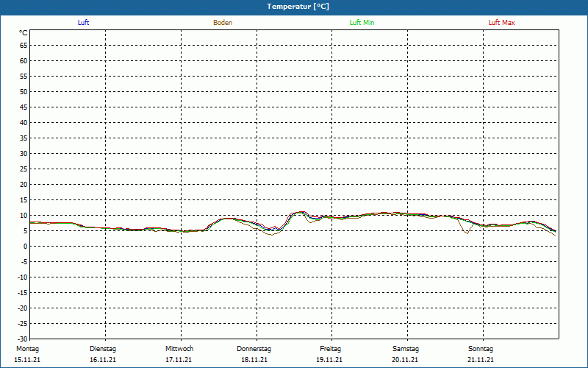The height and width of the screenshot is (368, 588).
Task: Click the 0 value on the temperature axis
Action: pos(26,247)
